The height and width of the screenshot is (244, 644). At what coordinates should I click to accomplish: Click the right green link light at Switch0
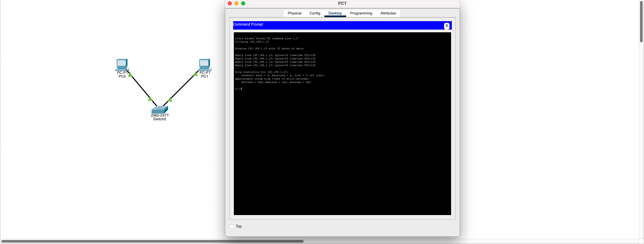[x=170, y=99]
